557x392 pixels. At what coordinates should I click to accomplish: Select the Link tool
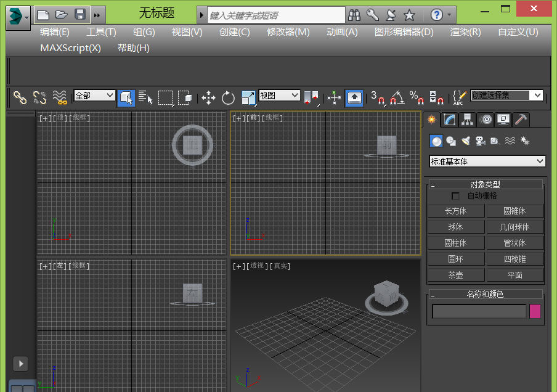(20, 97)
